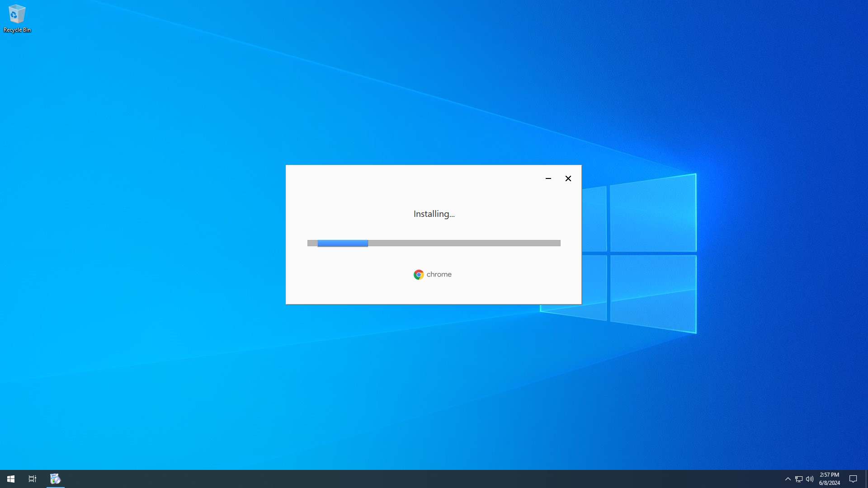Screen dimensions: 868x488
Task: Minimize the Chrome installer window
Action: (x=548, y=178)
